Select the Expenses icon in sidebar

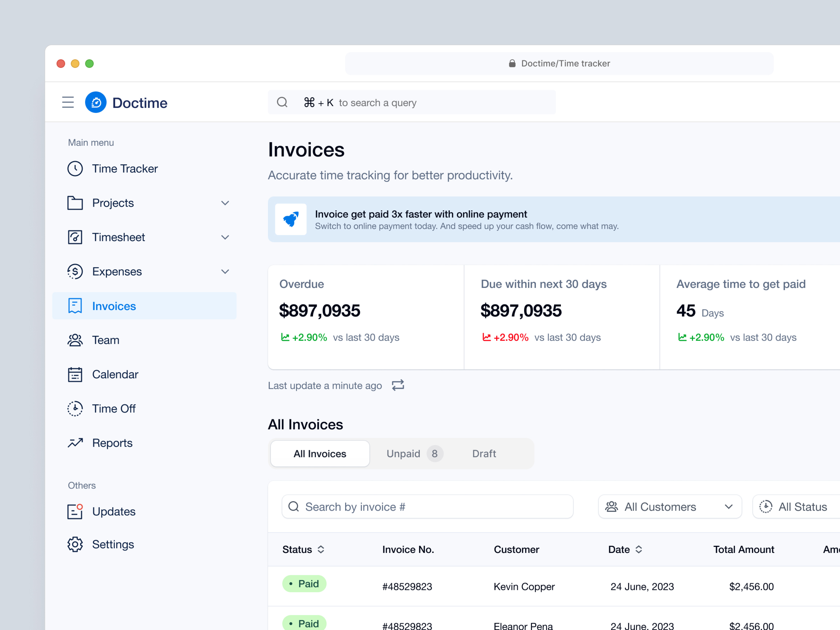click(75, 271)
